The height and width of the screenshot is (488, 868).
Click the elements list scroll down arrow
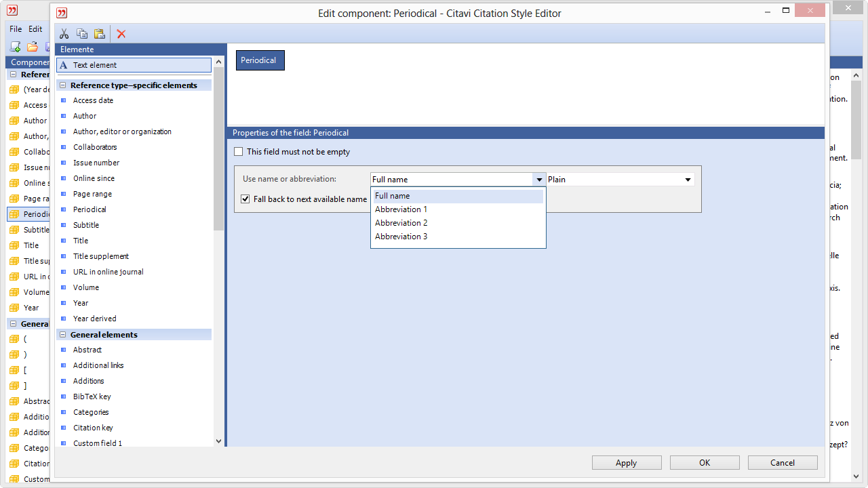click(x=218, y=441)
